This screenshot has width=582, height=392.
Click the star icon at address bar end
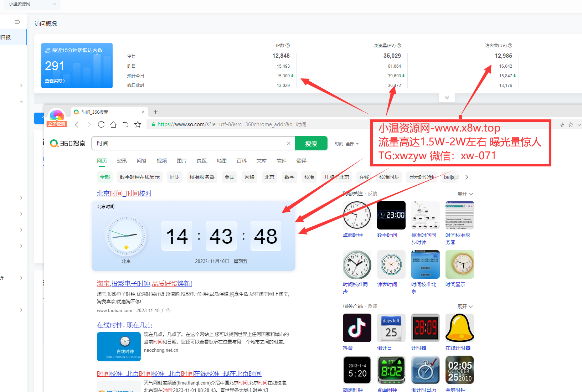pyautogui.click(x=571, y=125)
